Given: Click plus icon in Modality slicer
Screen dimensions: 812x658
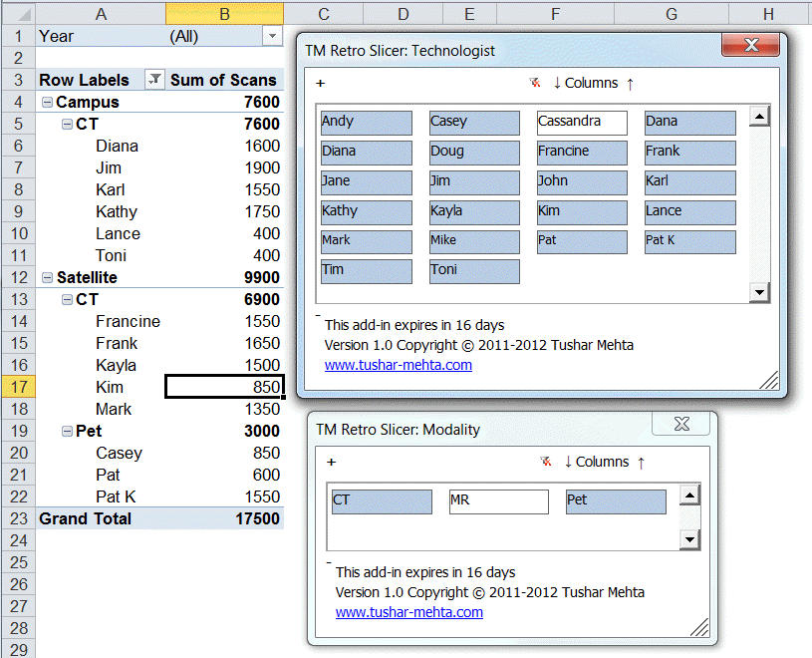Looking at the screenshot, I should pyautogui.click(x=332, y=463).
